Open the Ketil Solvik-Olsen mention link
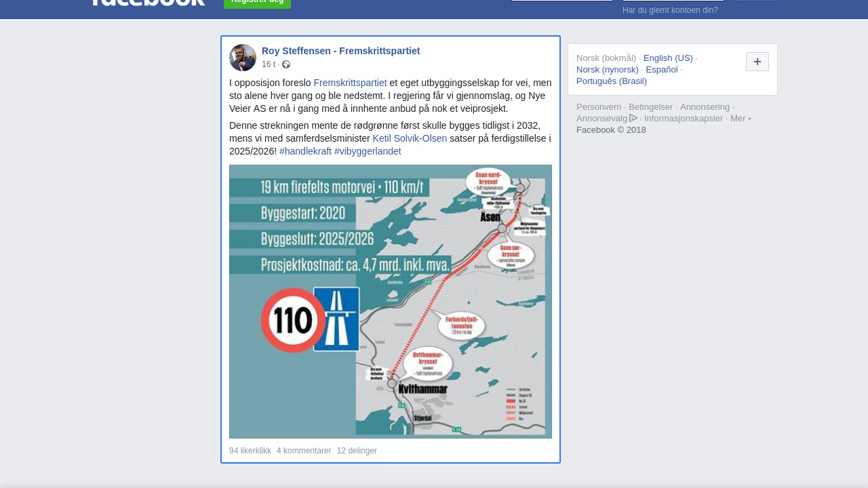This screenshot has height=488, width=868. 410,138
